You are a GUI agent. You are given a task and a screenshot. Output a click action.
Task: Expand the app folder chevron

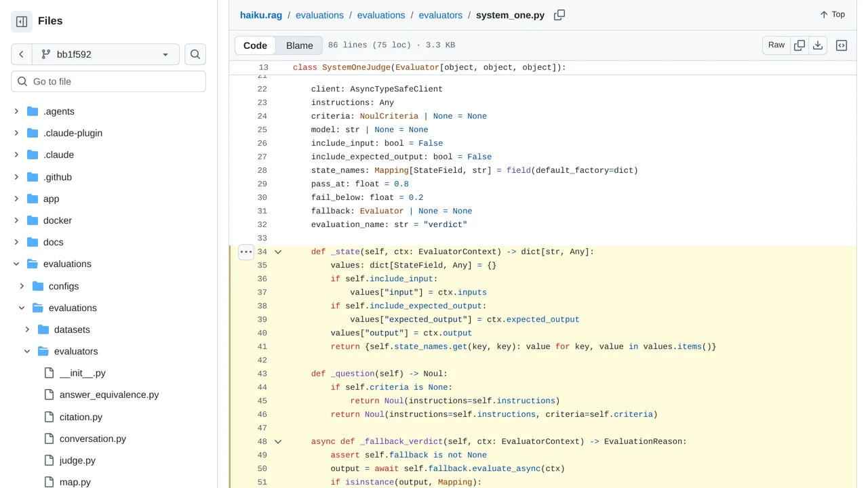pyautogui.click(x=16, y=199)
